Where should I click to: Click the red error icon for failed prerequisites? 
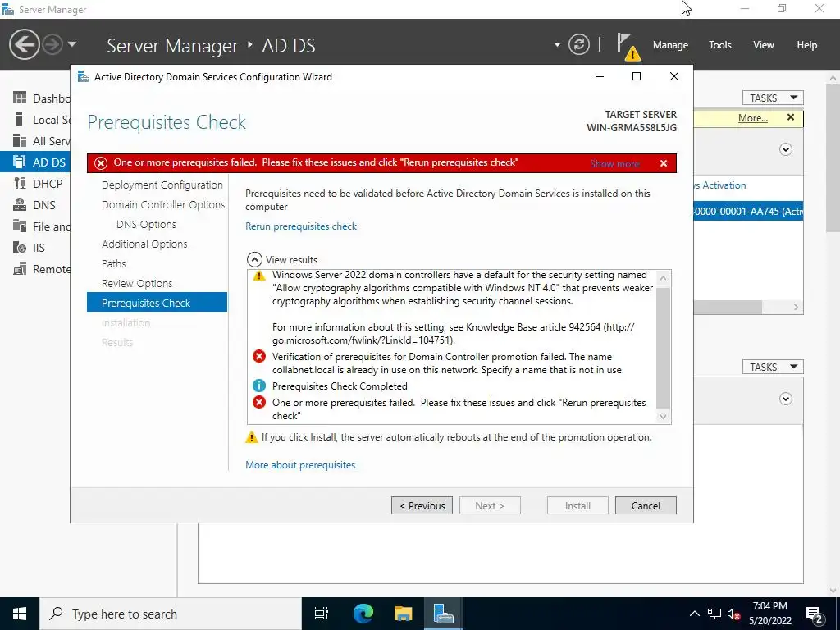pos(259,402)
